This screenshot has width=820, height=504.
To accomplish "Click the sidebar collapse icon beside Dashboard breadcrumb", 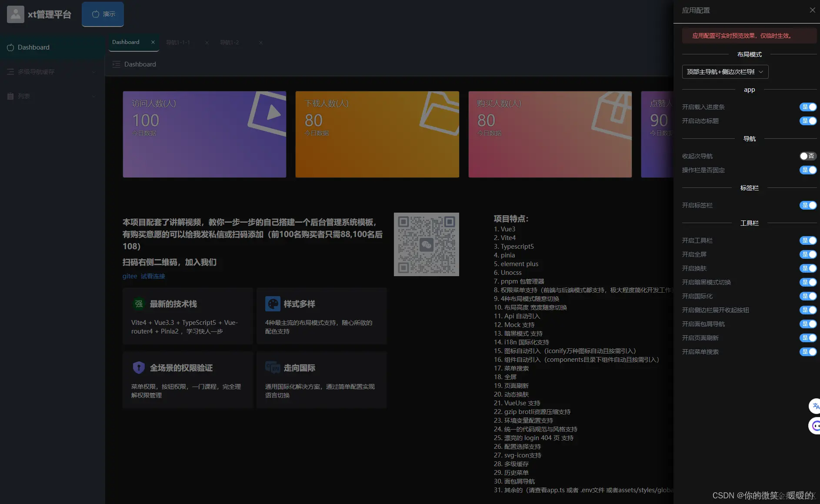I will point(116,64).
